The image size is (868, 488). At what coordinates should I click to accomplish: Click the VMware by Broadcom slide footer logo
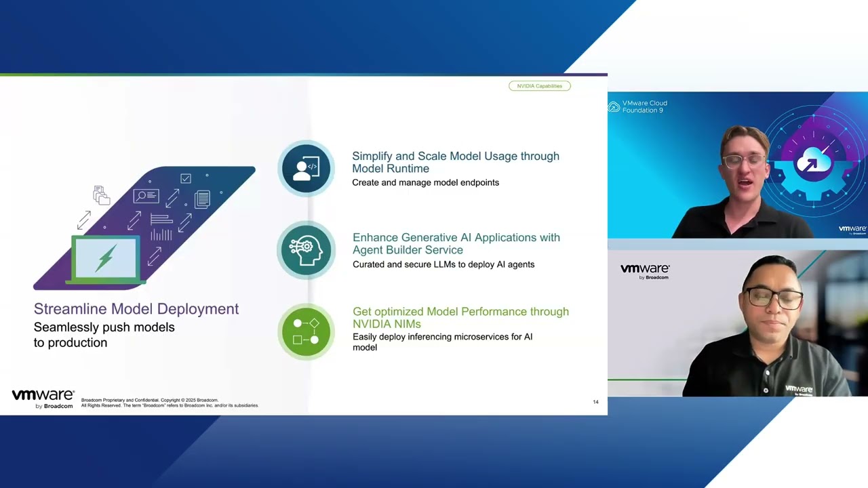point(43,399)
